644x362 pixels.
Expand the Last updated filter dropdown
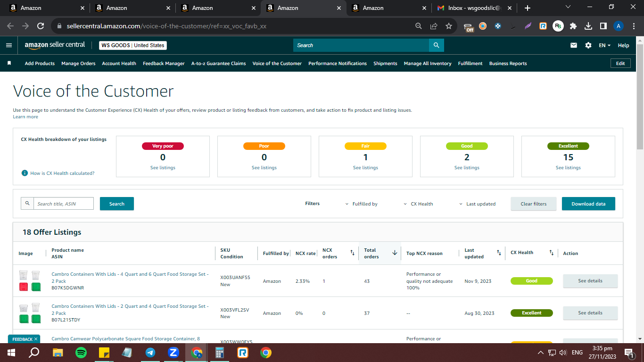pos(477,204)
